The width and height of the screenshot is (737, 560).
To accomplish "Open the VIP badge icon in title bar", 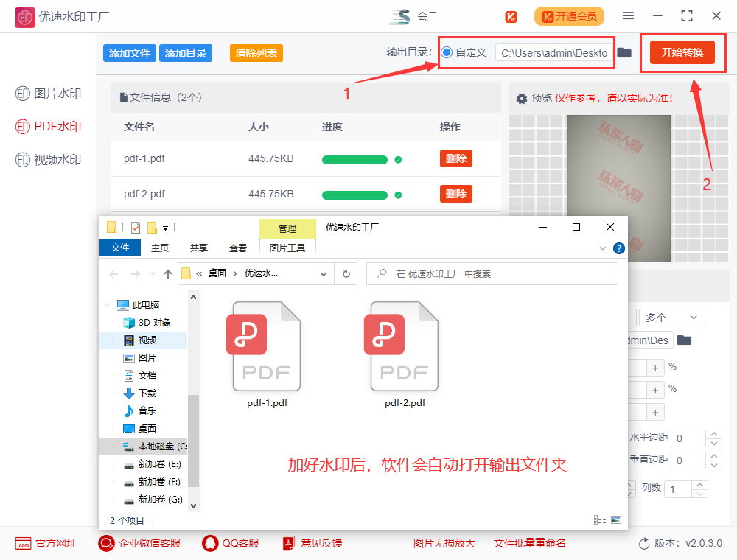I will [x=511, y=17].
